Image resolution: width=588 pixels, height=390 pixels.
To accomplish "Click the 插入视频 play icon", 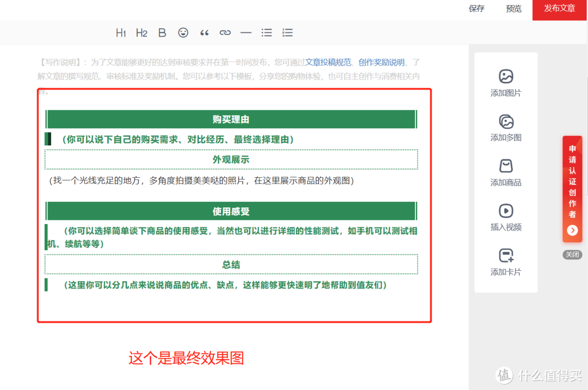I will 506,211.
